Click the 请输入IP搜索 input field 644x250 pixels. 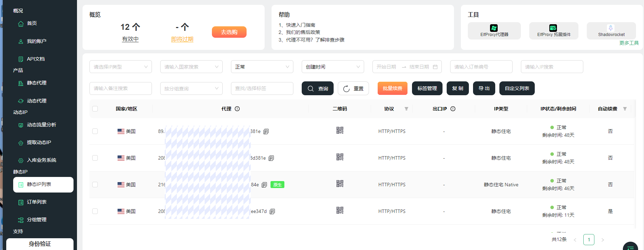pos(551,67)
